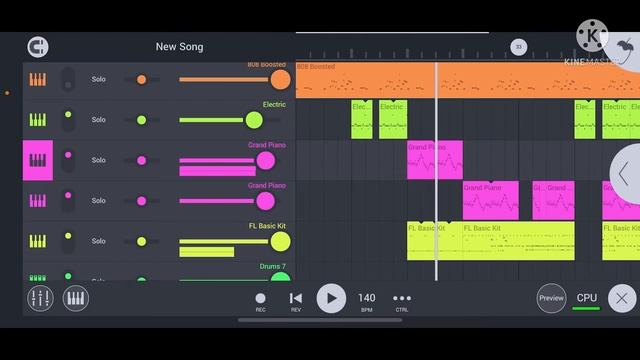Click first Grand Piano volume slider handle
The width and height of the screenshot is (640, 360).
[x=266, y=160]
